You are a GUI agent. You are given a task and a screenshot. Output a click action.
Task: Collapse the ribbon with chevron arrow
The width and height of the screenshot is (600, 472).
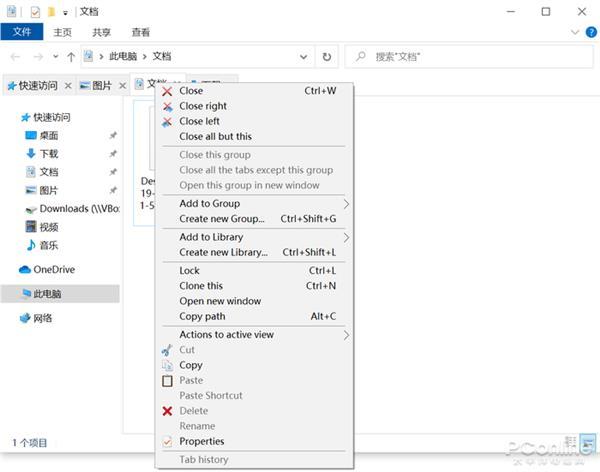pos(575,32)
